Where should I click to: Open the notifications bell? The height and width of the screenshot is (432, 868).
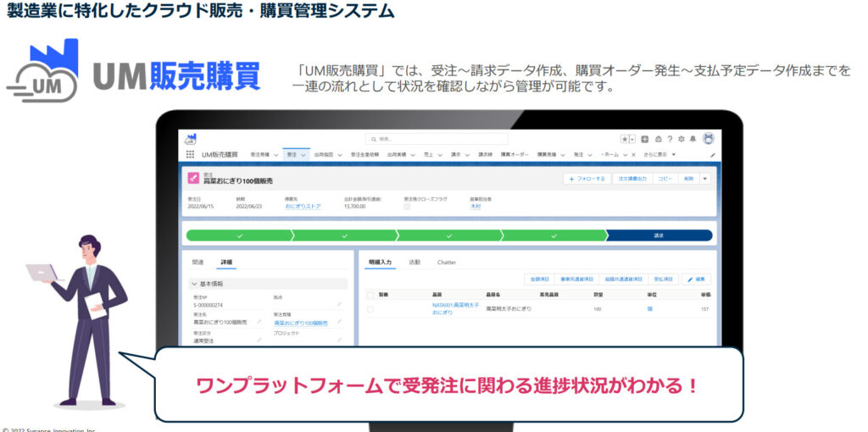click(693, 140)
